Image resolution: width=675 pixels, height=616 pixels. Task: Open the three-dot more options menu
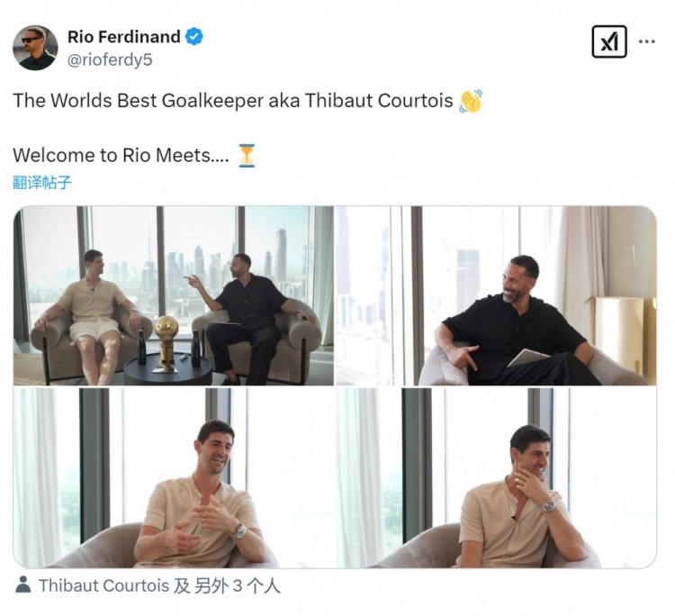pyautogui.click(x=647, y=41)
